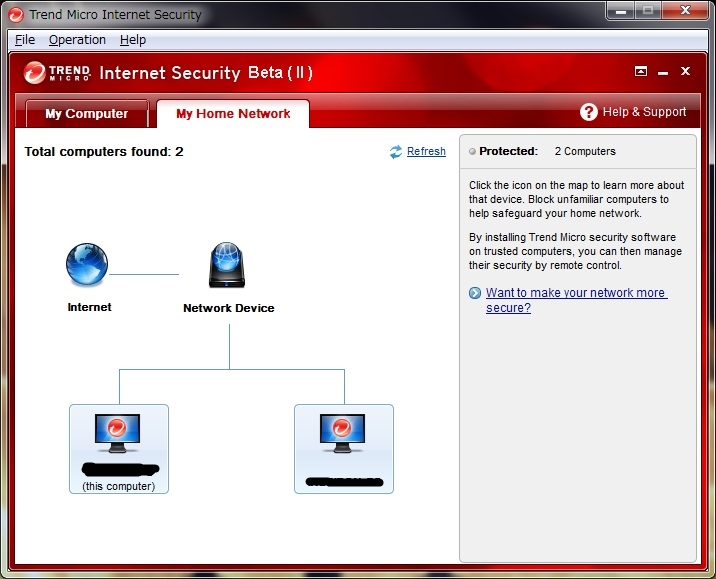Click the 'Internet' label under the globe
Viewport: 716px width, 579px height.
point(89,307)
